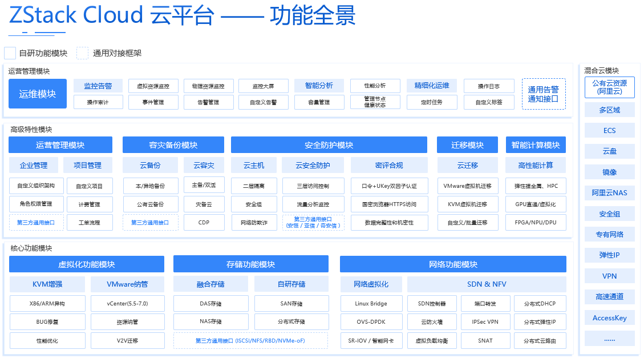The height and width of the screenshot is (362, 644).
Task: Click AccessKey in 混合云模块
Action: click(609, 317)
